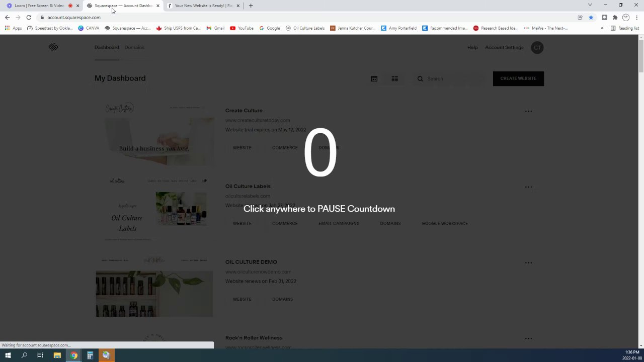Click the Squarespace logo in the page header
This screenshot has width=644, height=362.
(53, 47)
